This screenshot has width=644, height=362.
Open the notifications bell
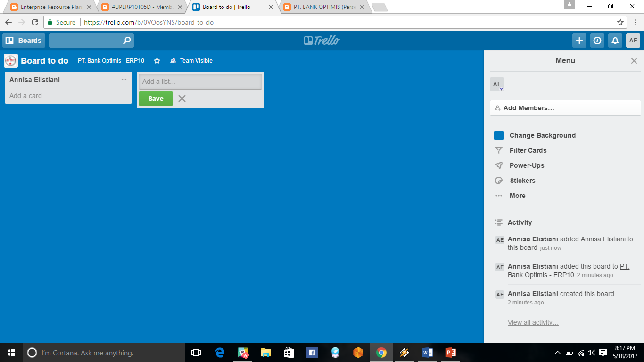pyautogui.click(x=615, y=41)
